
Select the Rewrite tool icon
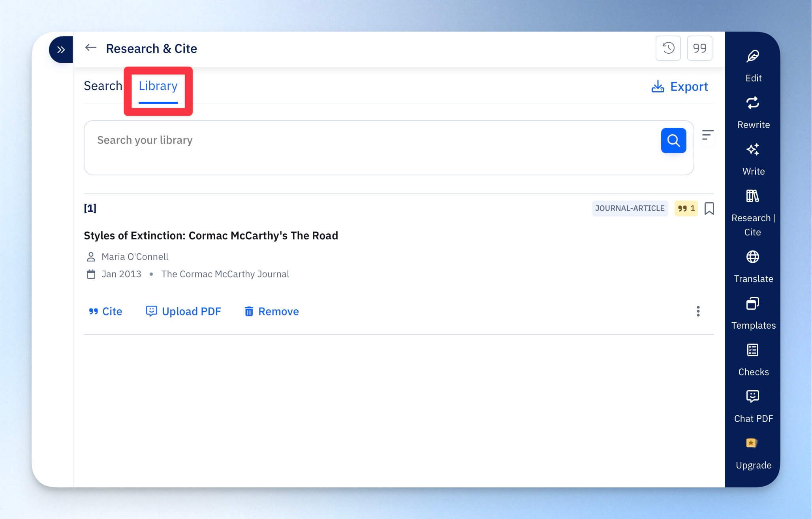(753, 103)
